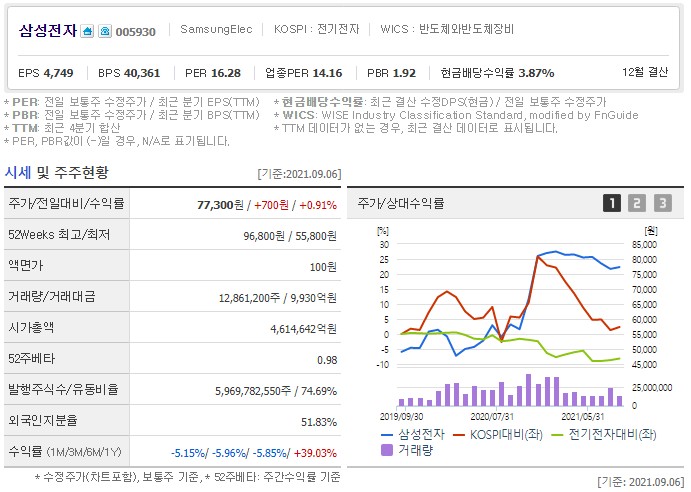Viewport: 691px width, 492px height.
Task: Click the 1Y return +39.03% value
Action: (316, 453)
